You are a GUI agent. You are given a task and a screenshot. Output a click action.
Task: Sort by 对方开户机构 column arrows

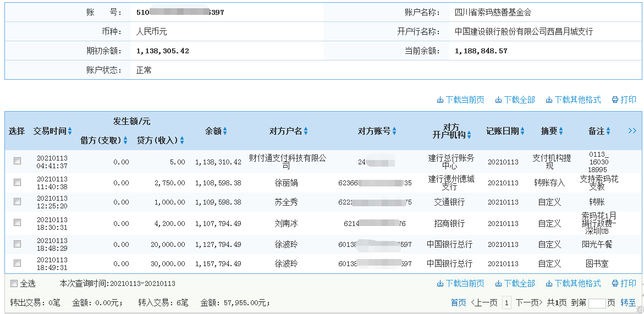pyautogui.click(x=469, y=135)
